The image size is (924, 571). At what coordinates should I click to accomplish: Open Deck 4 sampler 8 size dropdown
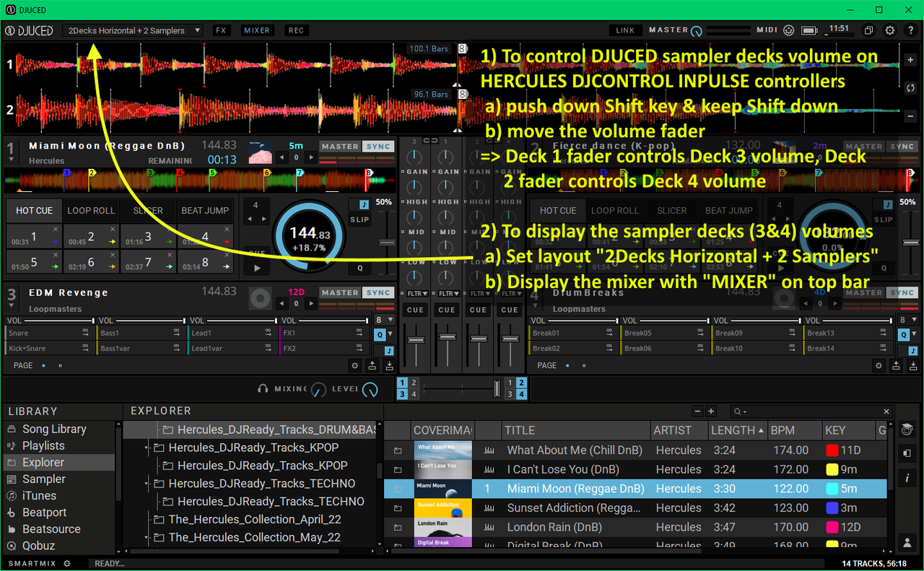tap(909, 319)
